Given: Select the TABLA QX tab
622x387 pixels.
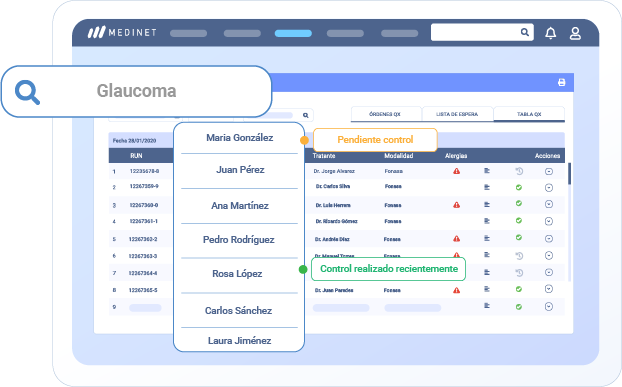Looking at the screenshot, I should tap(529, 114).
